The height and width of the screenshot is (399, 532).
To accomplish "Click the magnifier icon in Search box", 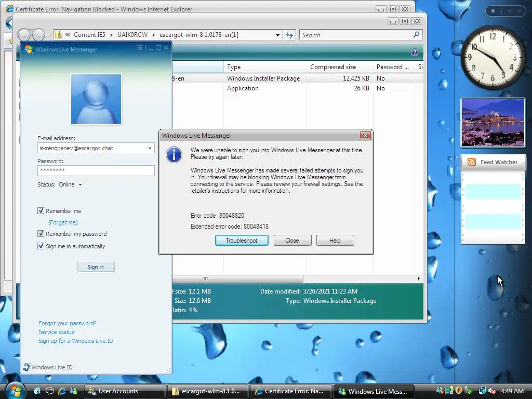I will coord(416,35).
